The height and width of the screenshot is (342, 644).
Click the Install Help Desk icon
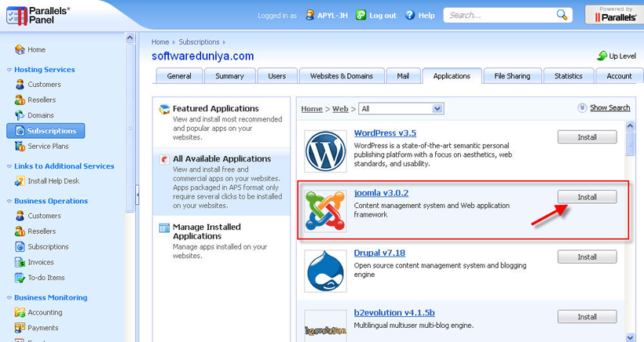20,181
